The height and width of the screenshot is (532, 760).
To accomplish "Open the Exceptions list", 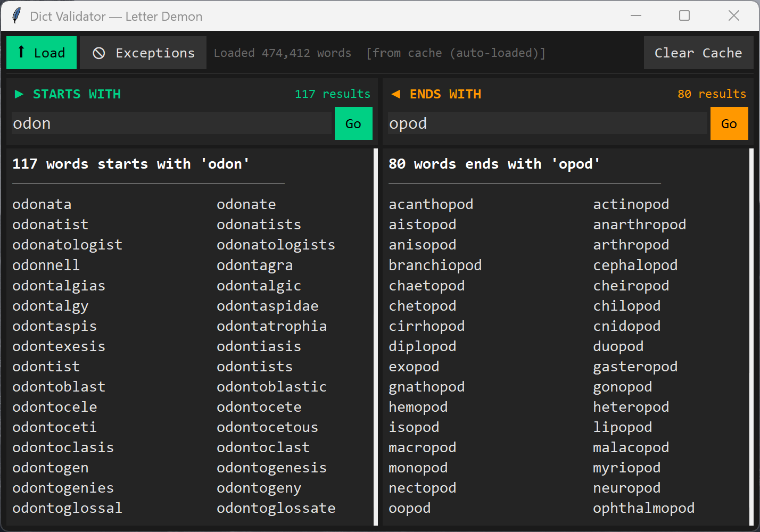I will click(143, 53).
